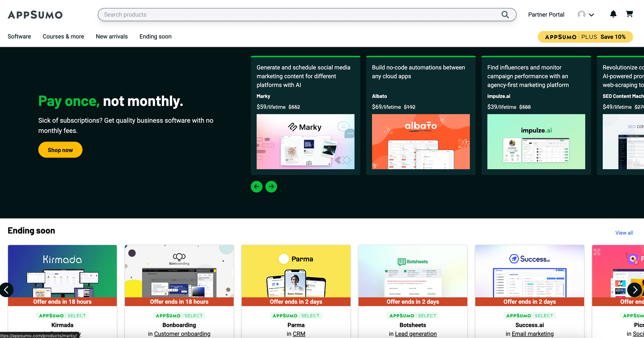Open Botsheets deal thumbnail
644x338 pixels.
(413, 271)
